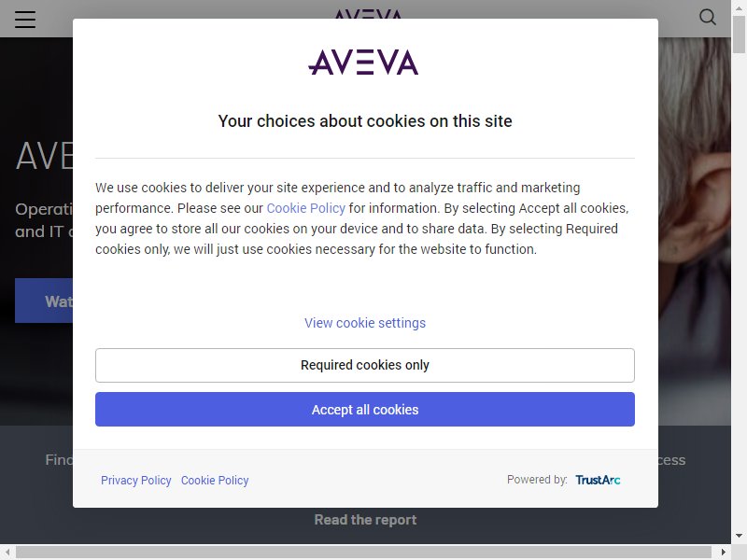Click the vertical scrollbar up arrow
This screenshot has height=560, width=747.
pyautogui.click(x=739, y=7)
